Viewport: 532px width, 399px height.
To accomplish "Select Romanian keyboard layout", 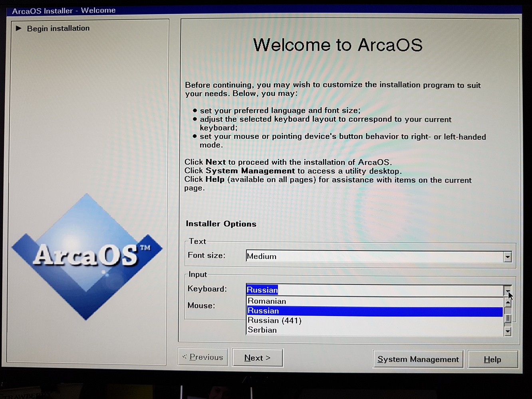I will pyautogui.click(x=374, y=301).
